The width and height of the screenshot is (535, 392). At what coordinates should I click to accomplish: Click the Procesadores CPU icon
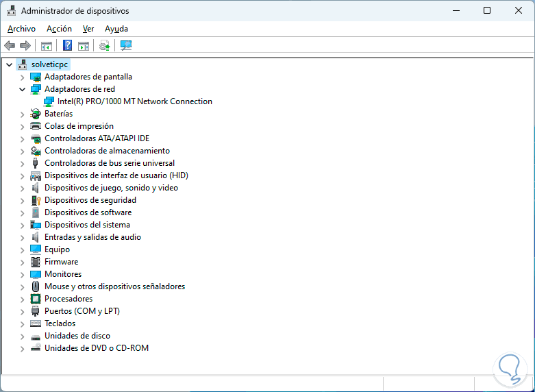click(36, 299)
